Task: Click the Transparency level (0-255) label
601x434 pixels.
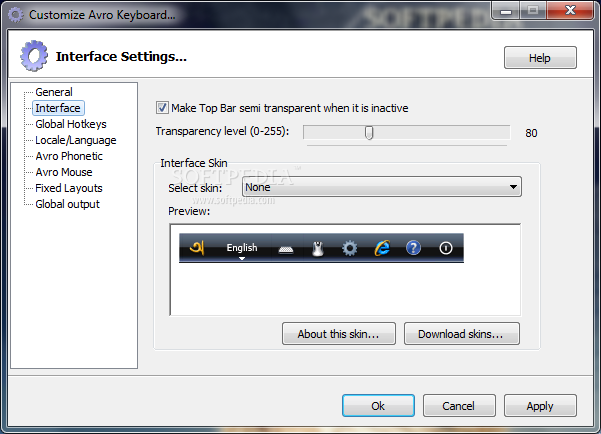Action: [x=222, y=132]
